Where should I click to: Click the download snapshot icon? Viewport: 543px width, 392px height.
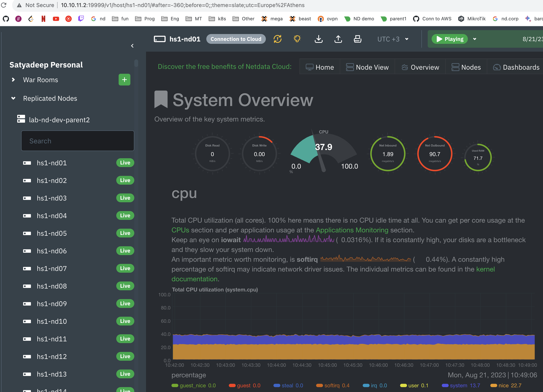point(318,39)
